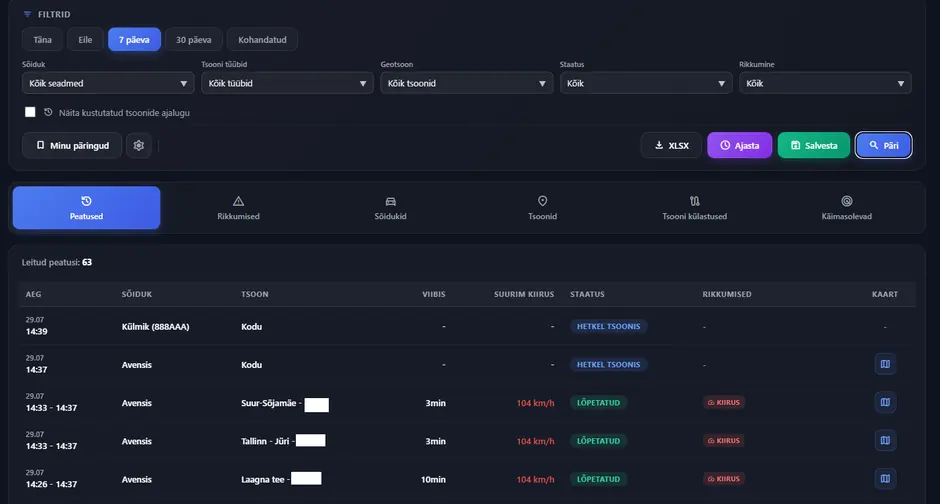Switch to the Käimasolevad tab

point(846,208)
